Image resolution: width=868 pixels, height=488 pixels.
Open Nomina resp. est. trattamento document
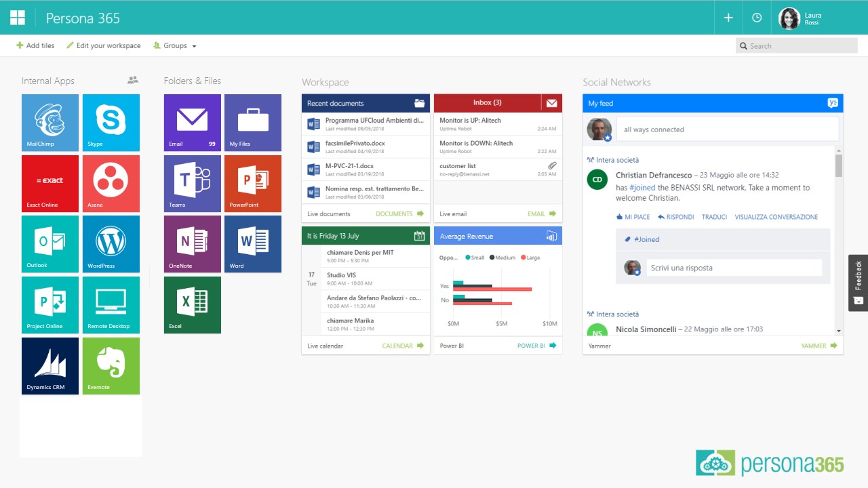pyautogui.click(x=366, y=192)
